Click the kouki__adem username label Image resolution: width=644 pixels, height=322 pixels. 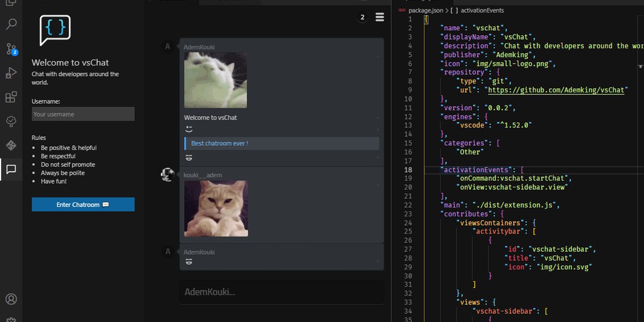coord(203,175)
